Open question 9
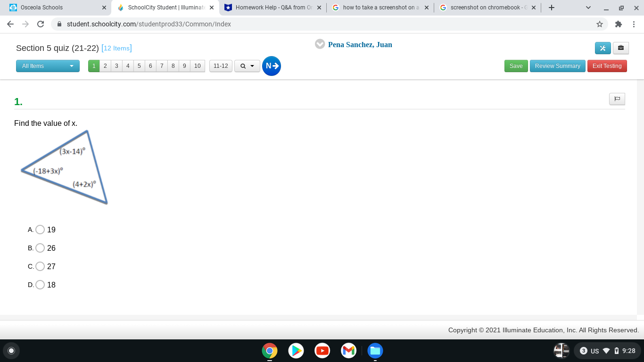644x362 pixels. (x=184, y=66)
